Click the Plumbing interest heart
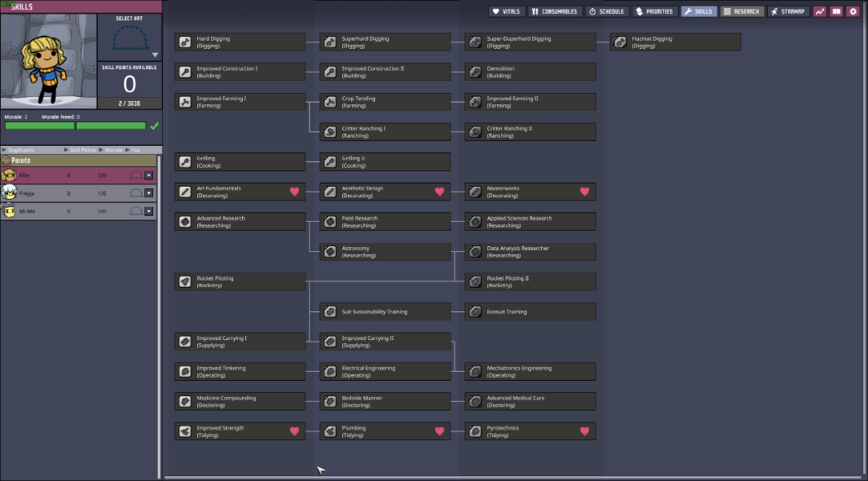The height and width of the screenshot is (481, 868). (439, 431)
